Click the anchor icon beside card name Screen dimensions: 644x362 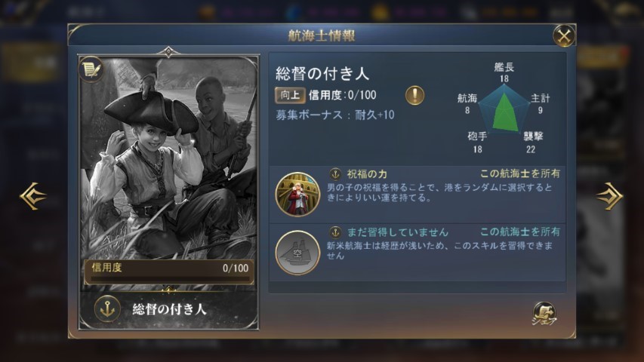(108, 308)
